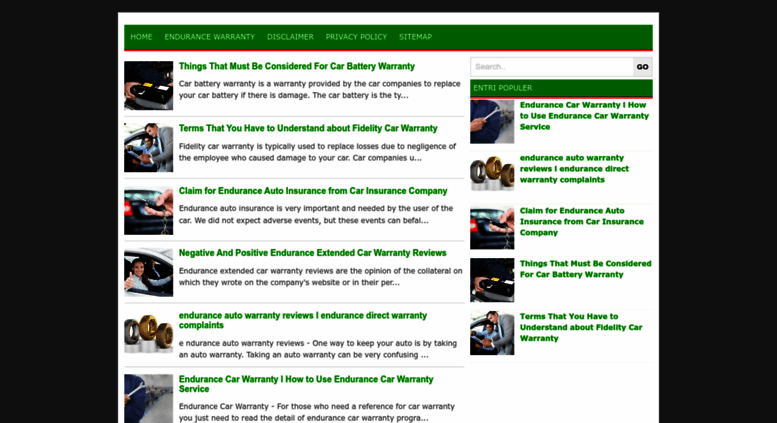The height and width of the screenshot is (423, 777).
Task: Click mechanic with wrench thumbnail in main list
Action: coord(149,398)
